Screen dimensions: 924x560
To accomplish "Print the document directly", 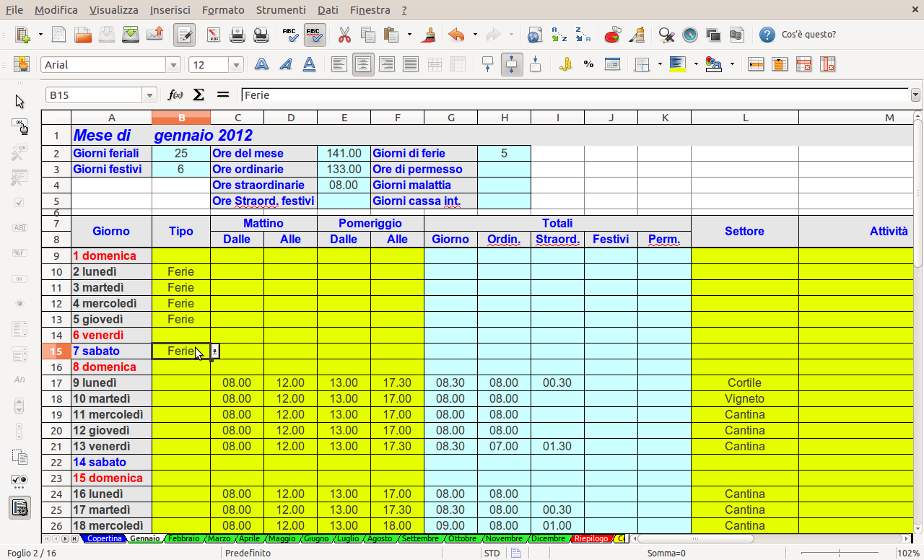I will click(x=237, y=35).
